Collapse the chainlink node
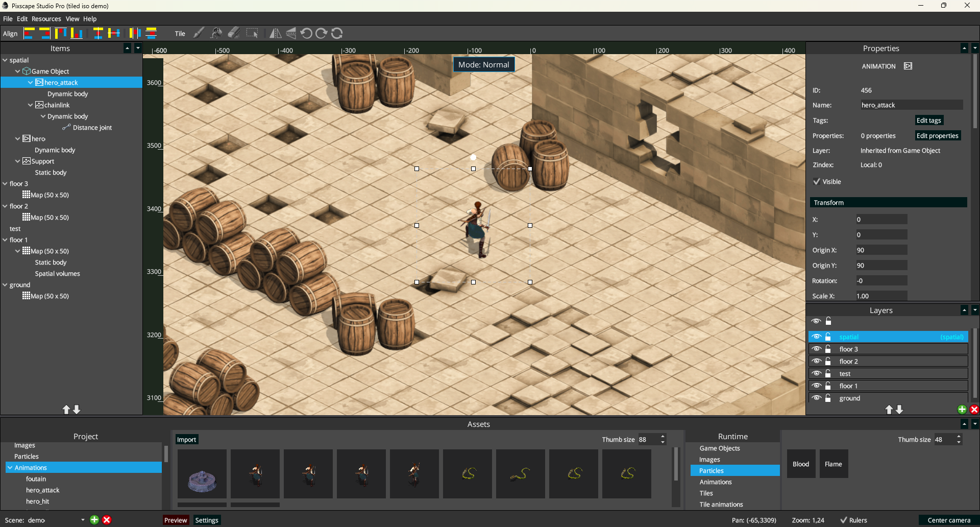Image resolution: width=980 pixels, height=527 pixels. tap(31, 105)
